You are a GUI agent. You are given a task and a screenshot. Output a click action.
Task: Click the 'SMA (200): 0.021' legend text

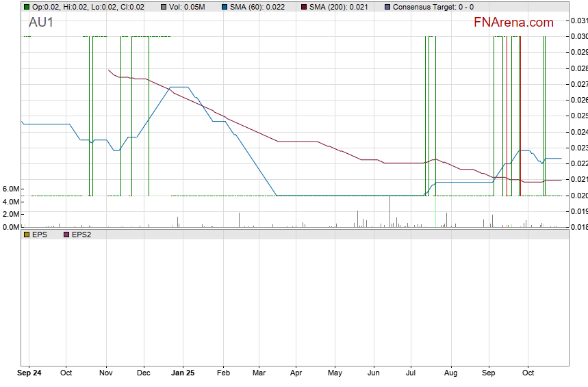tap(337, 7)
